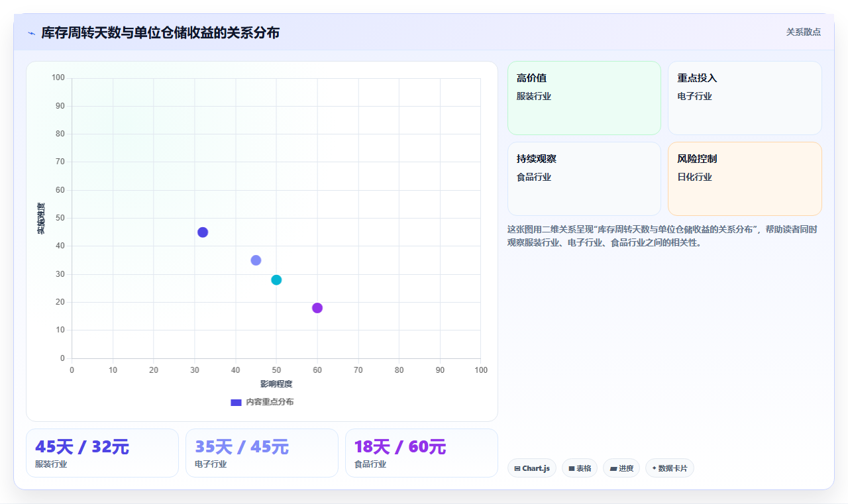Click the icon in the 进度 chip
This screenshot has height=504, width=848.
tap(613, 468)
